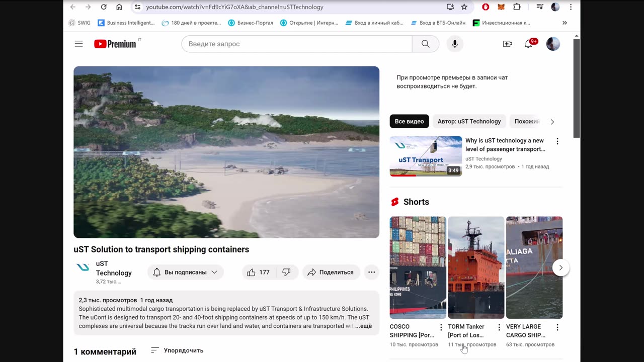Expand the description with ...ещё
The height and width of the screenshot is (362, 644).
coord(363,326)
